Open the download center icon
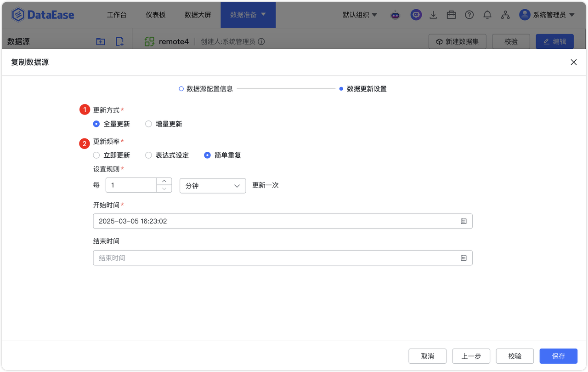Image resolution: width=588 pixels, height=372 pixels. pos(433,15)
